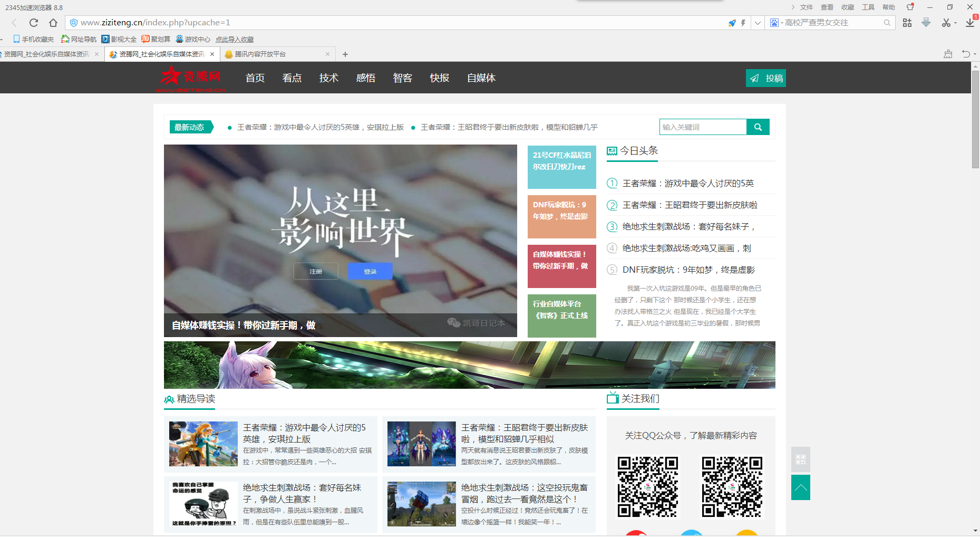Click the teal back-to-top arrow button
980x537 pixels.
[x=800, y=487]
